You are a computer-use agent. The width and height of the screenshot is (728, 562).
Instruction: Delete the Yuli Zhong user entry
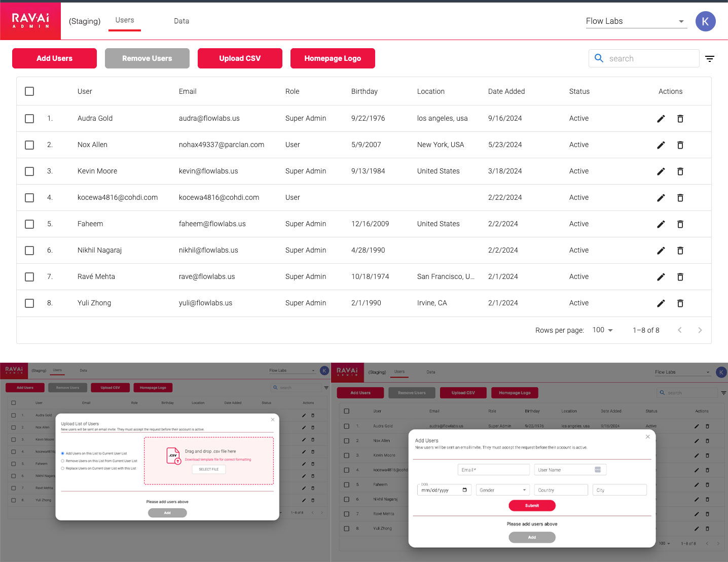tap(680, 303)
